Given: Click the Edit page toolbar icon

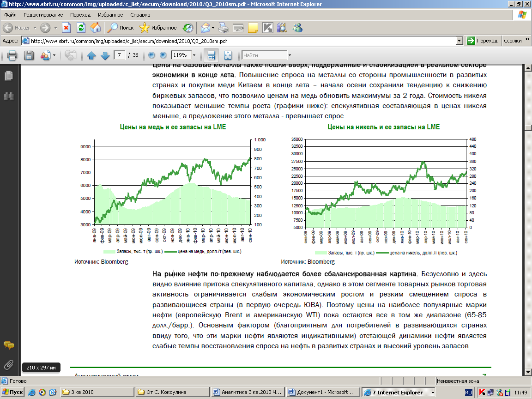Looking at the screenshot, I should click(238, 28).
